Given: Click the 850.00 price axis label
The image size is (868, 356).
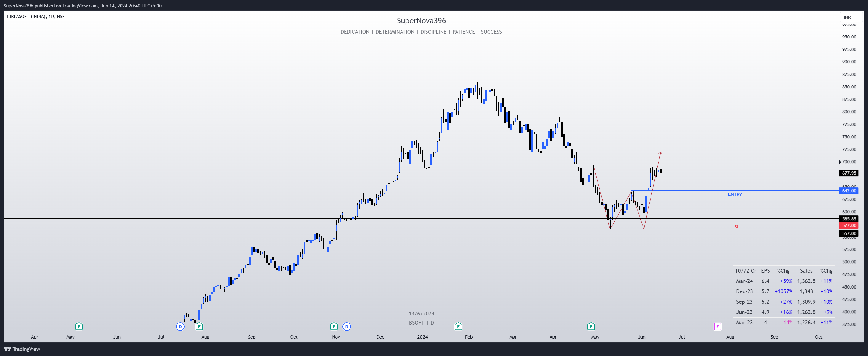Looking at the screenshot, I should 849,87.
